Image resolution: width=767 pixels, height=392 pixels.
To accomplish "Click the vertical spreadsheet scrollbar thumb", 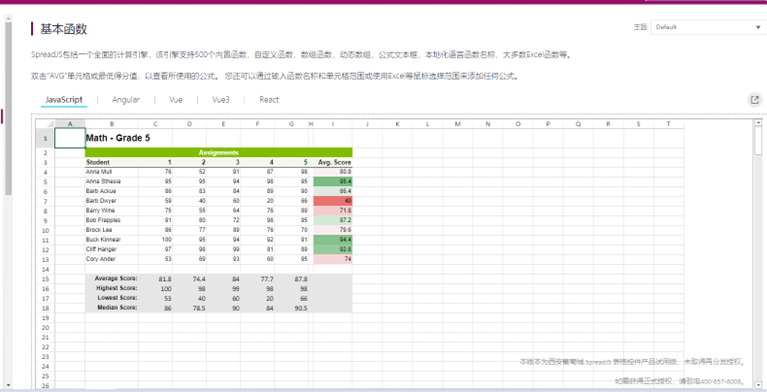I will coord(759,141).
